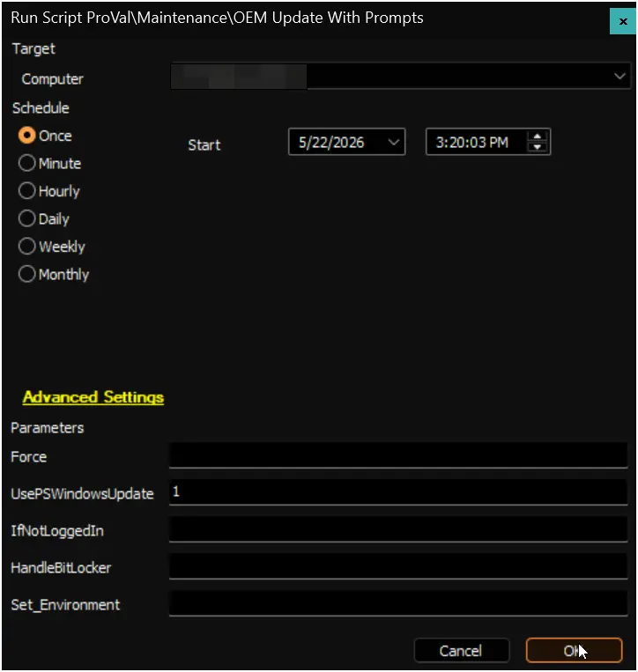Focus the IfNotLoggedIn parameter field
The image size is (638, 672).
click(398, 529)
